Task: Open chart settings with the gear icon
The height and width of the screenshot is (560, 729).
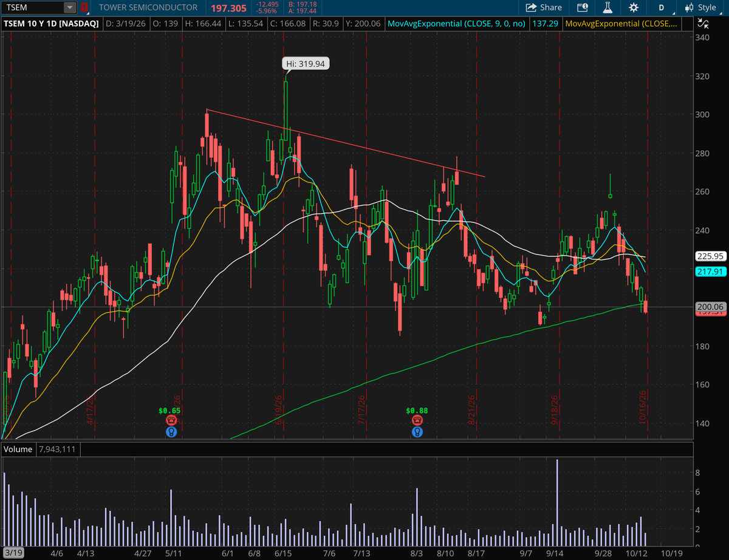Action: (x=634, y=7)
